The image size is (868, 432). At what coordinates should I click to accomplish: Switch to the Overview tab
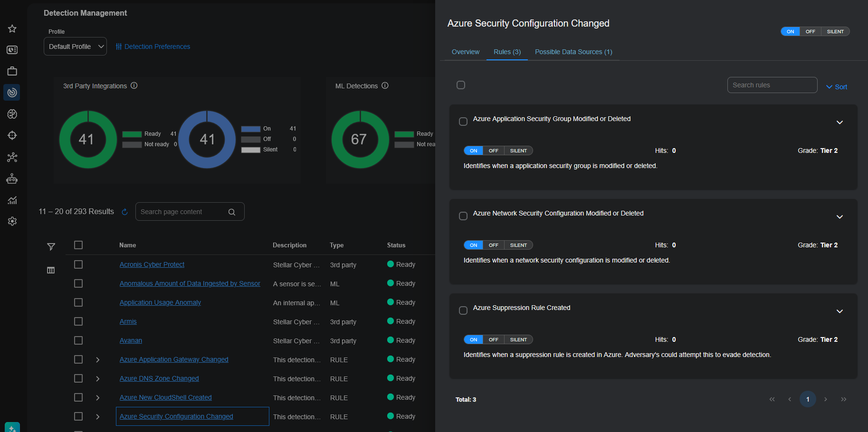(465, 52)
